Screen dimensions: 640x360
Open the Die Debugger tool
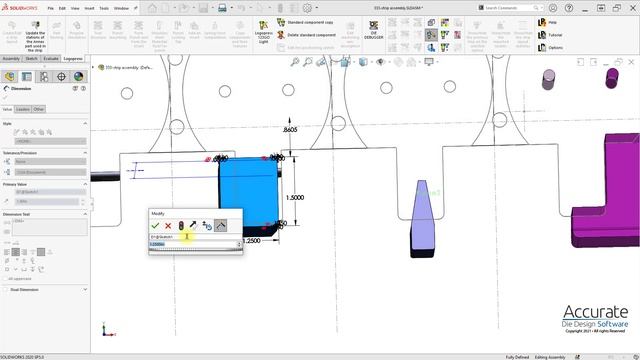(x=373, y=30)
